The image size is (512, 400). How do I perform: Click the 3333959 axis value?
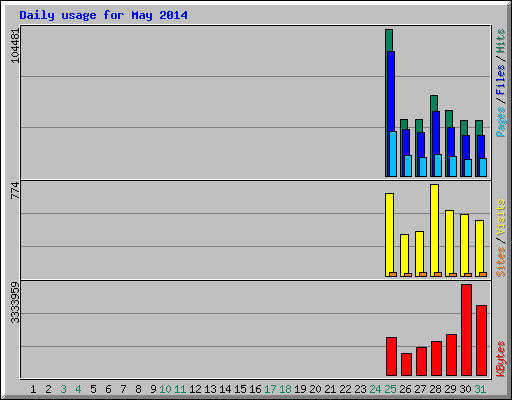(x=15, y=302)
